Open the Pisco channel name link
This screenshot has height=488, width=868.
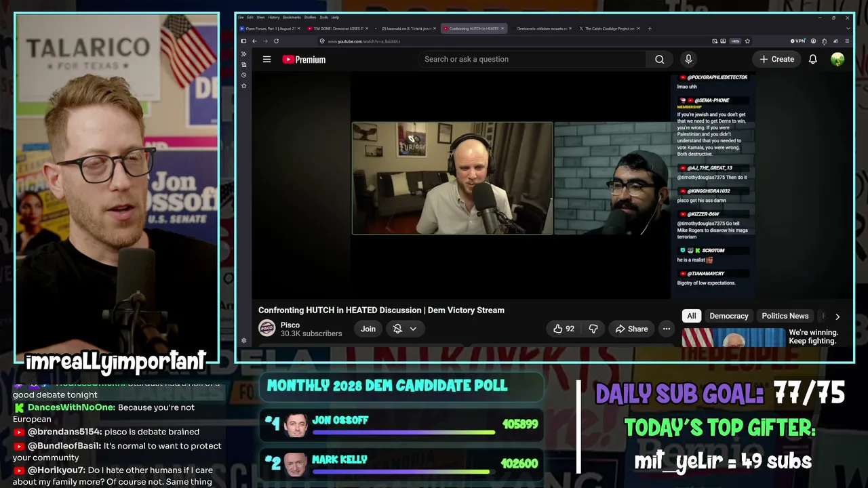tap(290, 325)
